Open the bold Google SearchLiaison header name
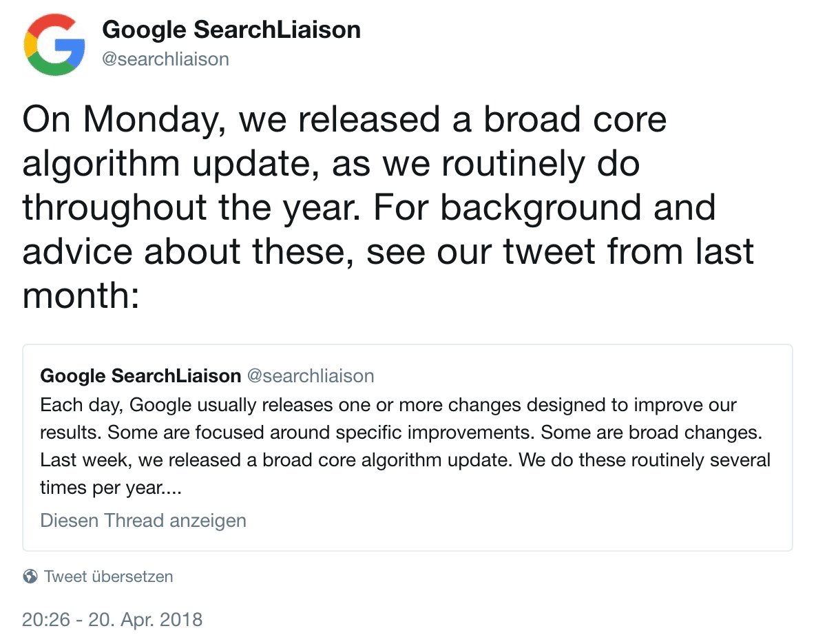Screen dimensions: 816x644 (x=231, y=30)
